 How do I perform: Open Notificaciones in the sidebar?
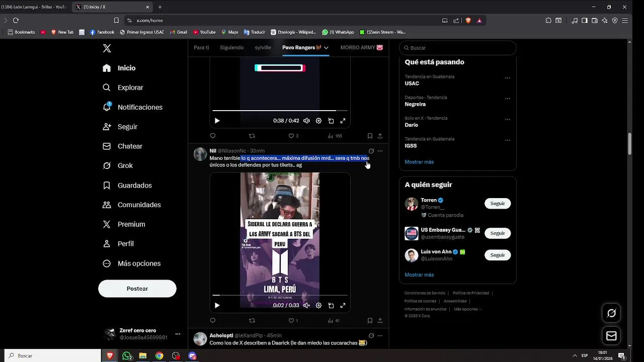pyautogui.click(x=132, y=107)
